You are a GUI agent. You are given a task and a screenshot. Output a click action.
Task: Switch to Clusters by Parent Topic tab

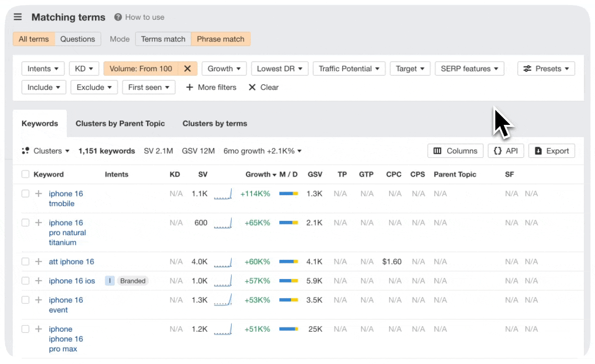point(120,123)
